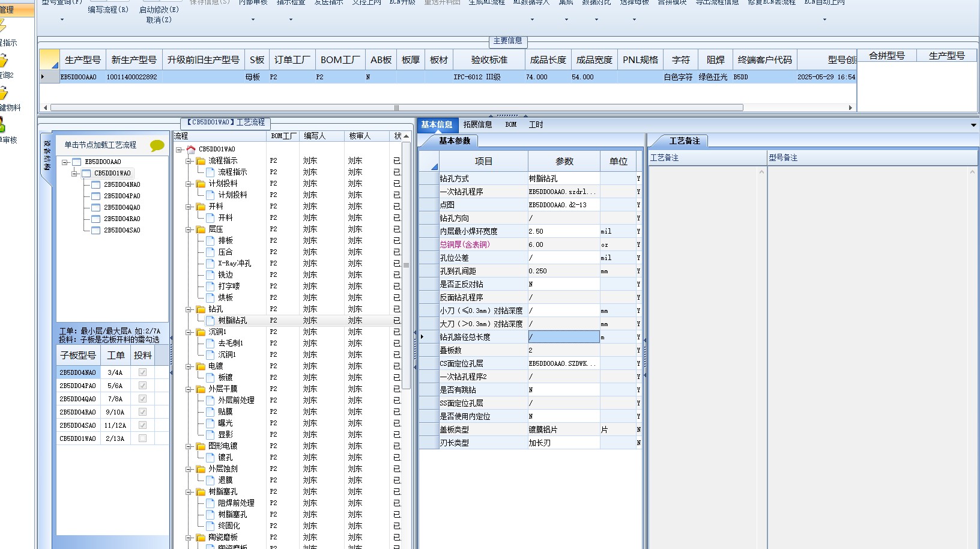This screenshot has height=549, width=980.
Task: Click the 取消(Z) toolbar button
Action: [x=159, y=20]
